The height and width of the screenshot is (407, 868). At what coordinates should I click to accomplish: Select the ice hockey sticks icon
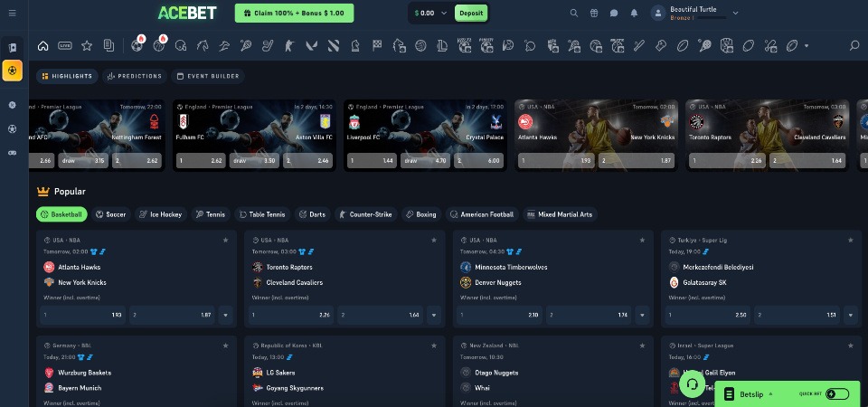(268, 46)
